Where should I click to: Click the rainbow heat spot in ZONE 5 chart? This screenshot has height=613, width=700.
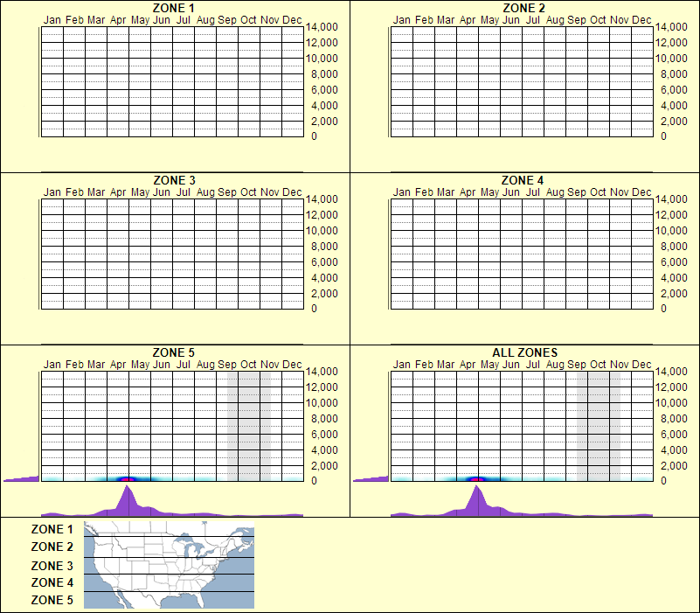tap(128, 477)
